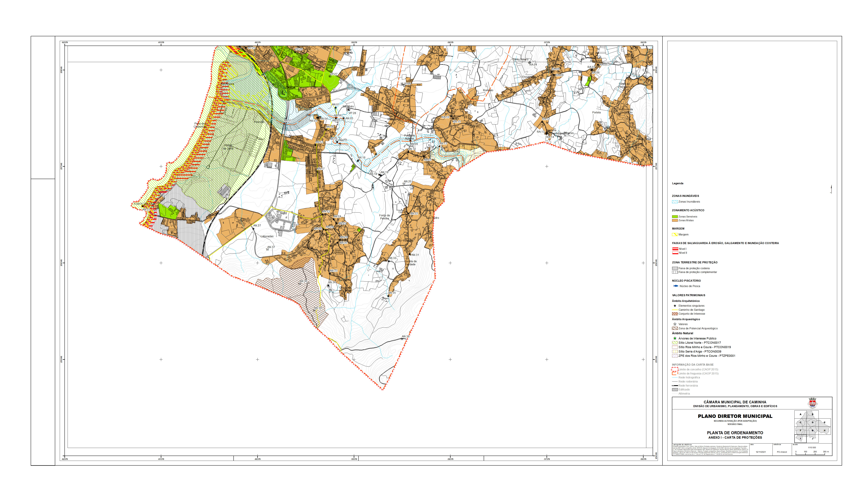Click the hollow star beside Valores in legend
Image resolution: width=868 pixels, height=502 pixels.
pyautogui.click(x=675, y=324)
